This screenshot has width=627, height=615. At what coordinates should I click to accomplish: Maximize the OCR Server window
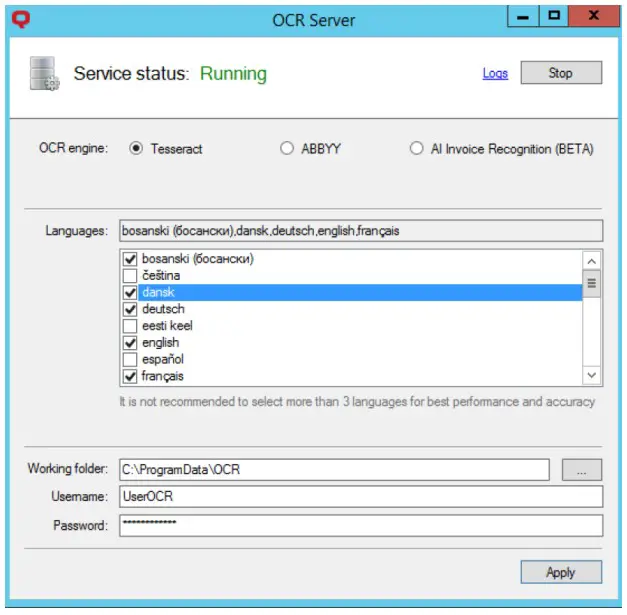click(553, 16)
